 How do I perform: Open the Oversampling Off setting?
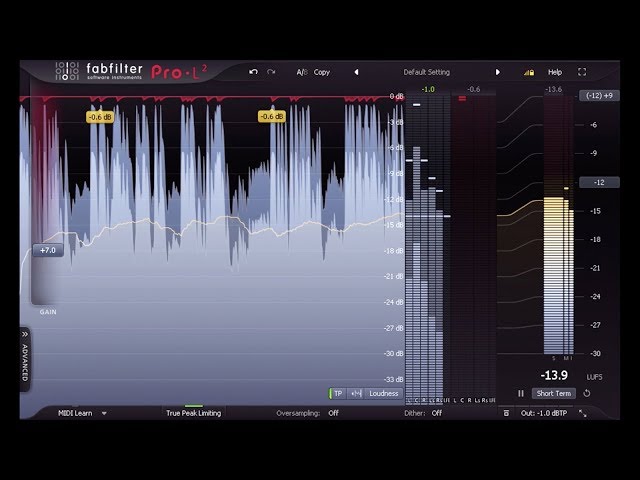coord(333,413)
